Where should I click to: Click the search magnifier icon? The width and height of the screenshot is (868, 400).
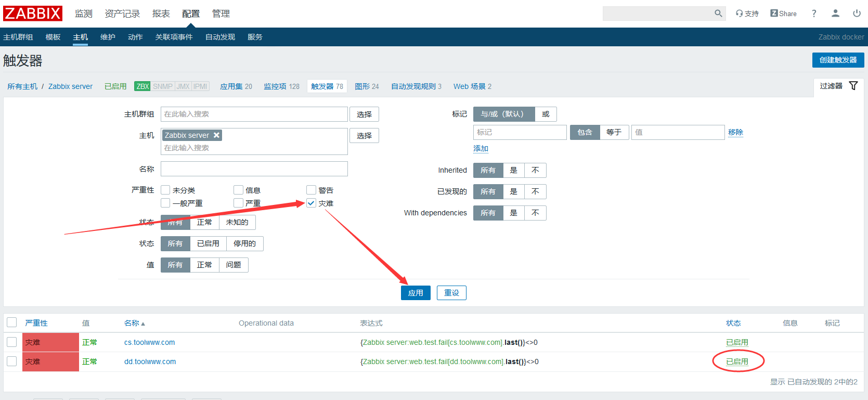718,14
